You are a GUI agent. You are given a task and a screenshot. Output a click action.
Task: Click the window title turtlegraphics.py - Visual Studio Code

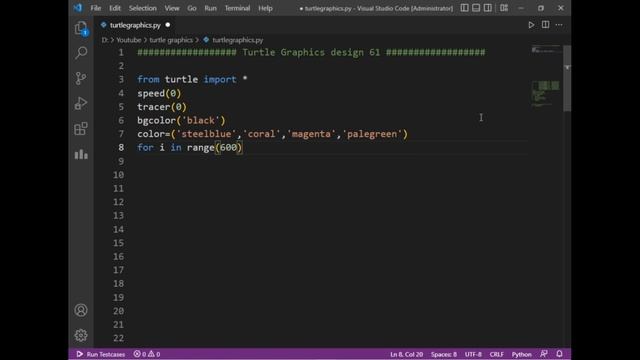(376, 8)
